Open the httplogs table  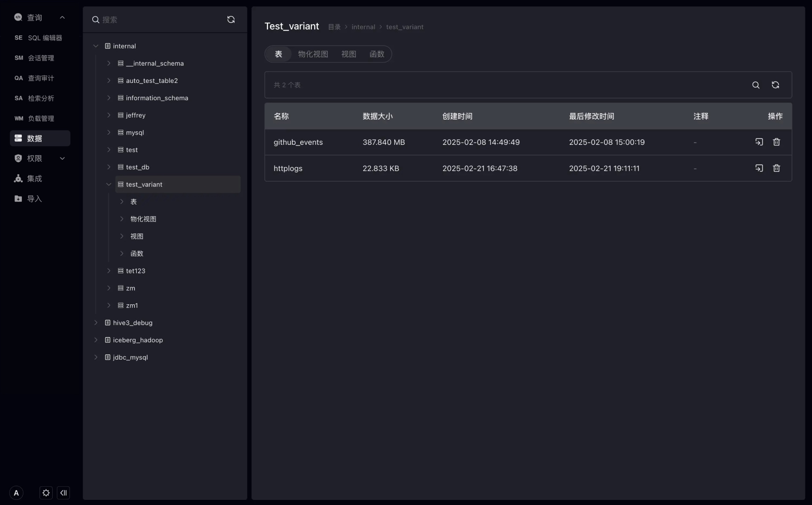click(288, 168)
